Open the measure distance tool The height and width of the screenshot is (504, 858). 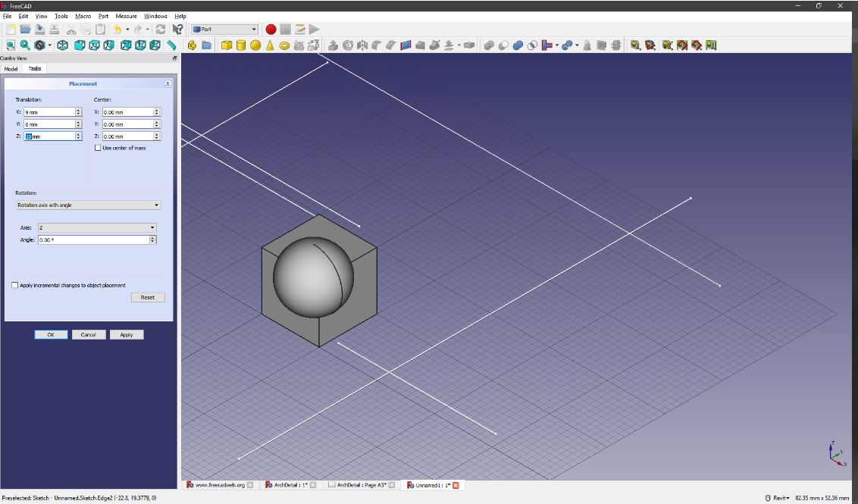pos(172,45)
